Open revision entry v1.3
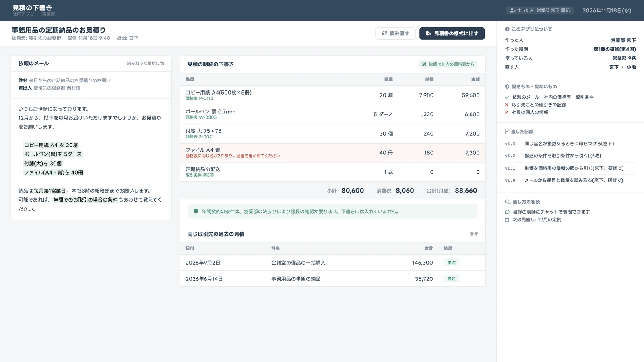Screen dimensions: 644x362 [570, 144]
